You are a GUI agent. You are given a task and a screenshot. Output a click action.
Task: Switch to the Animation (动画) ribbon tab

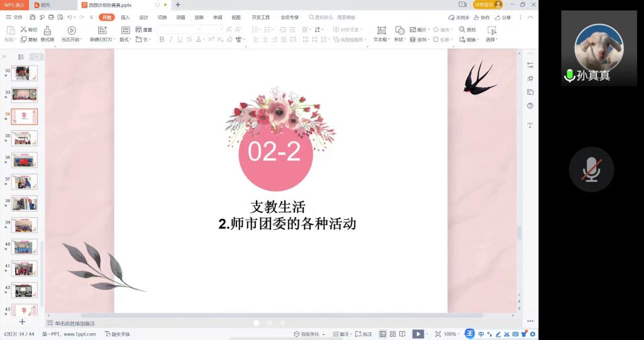(180, 17)
